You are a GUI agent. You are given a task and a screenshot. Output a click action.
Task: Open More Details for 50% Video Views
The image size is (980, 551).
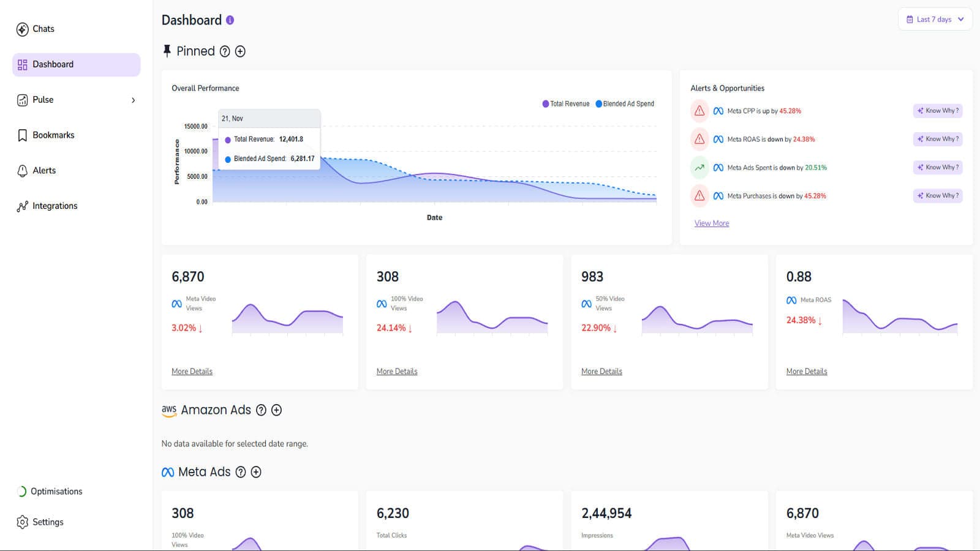pyautogui.click(x=601, y=372)
